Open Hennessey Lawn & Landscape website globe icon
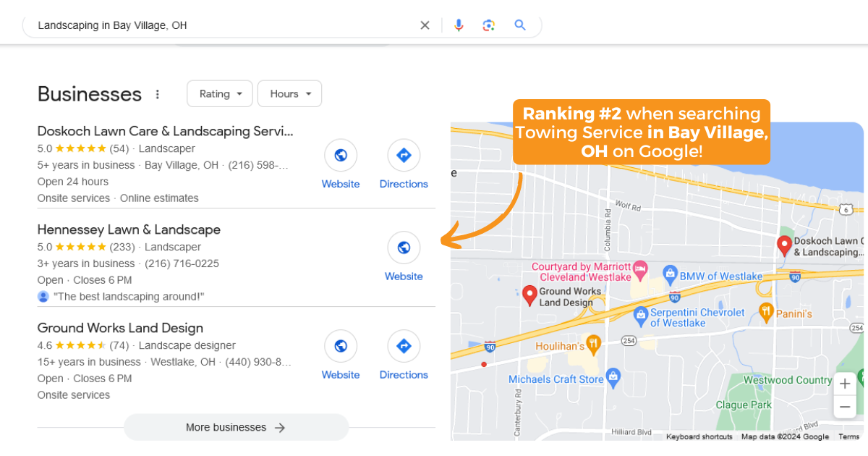 (x=404, y=248)
